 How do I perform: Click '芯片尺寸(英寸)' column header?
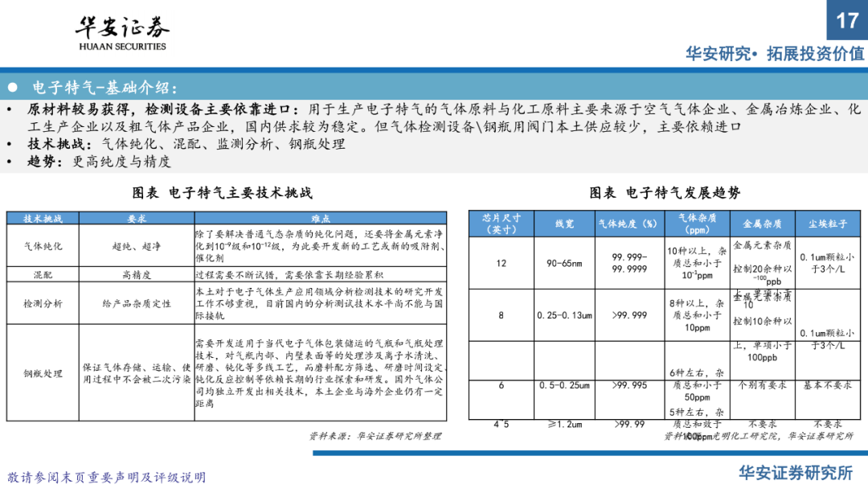pyautogui.click(x=501, y=224)
